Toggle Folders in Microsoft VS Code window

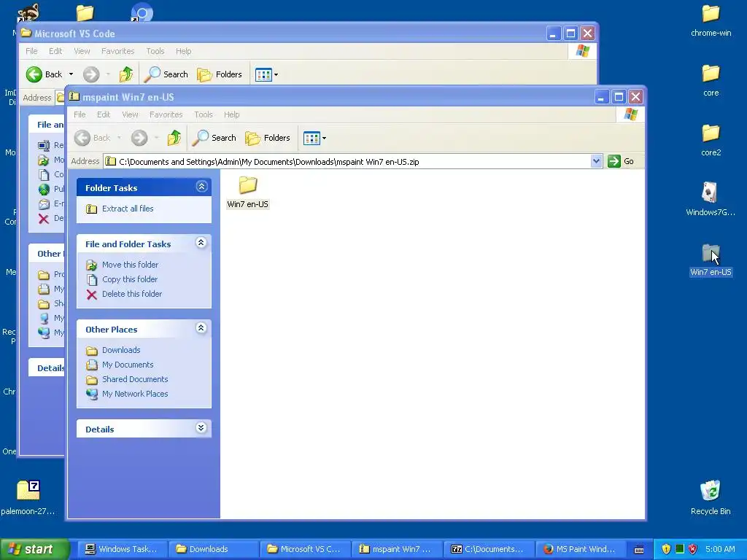220,74
